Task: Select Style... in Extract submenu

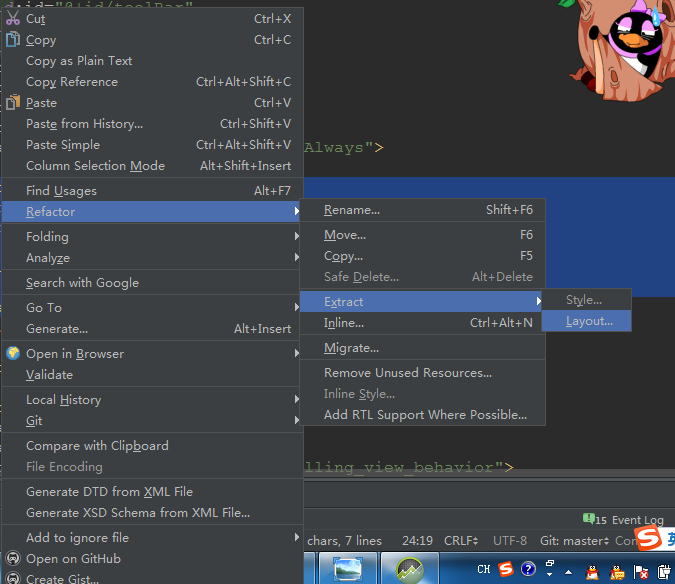Action: point(586,300)
